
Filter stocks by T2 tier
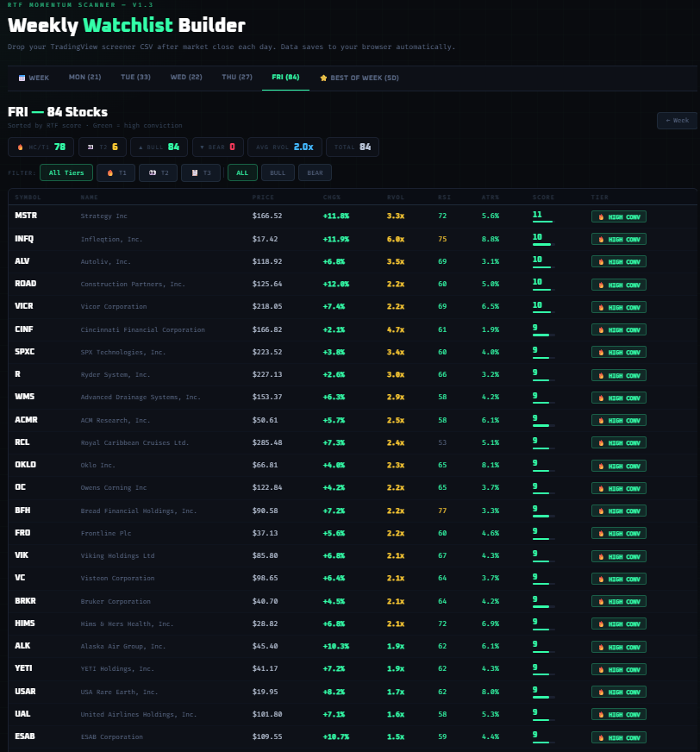click(159, 172)
